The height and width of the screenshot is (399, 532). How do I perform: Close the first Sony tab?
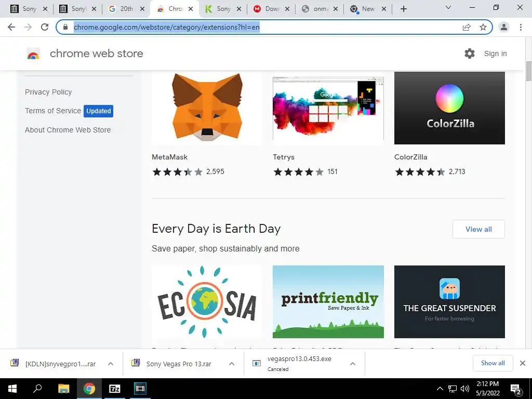(x=45, y=9)
